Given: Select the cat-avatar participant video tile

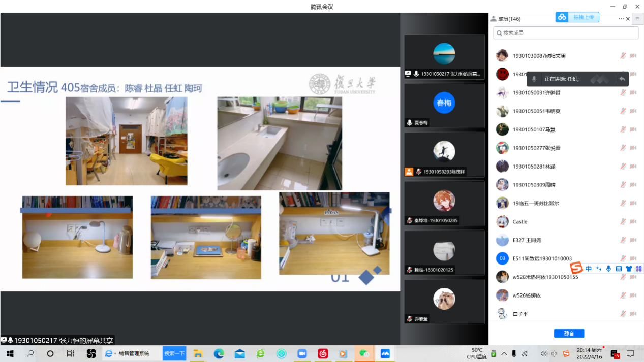Looking at the screenshot, I should pos(444,301).
